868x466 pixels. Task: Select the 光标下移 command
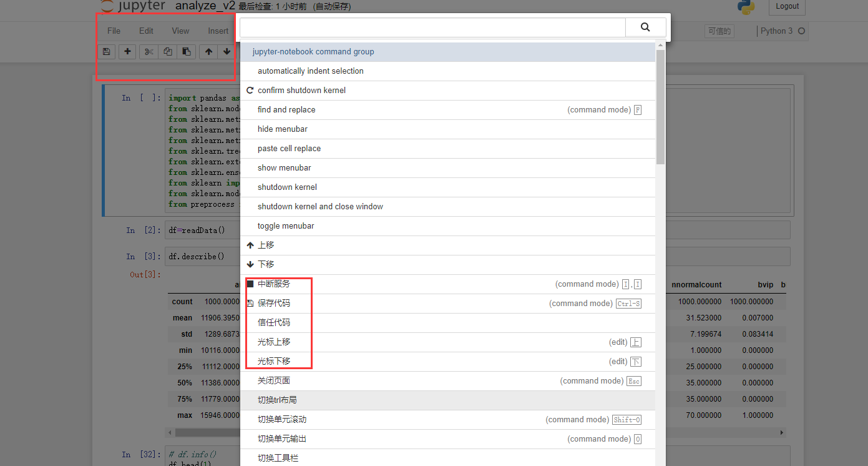[448, 362]
